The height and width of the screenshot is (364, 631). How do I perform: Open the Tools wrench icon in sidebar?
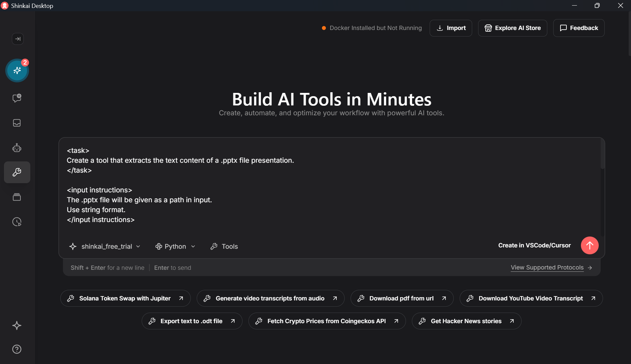pyautogui.click(x=17, y=172)
